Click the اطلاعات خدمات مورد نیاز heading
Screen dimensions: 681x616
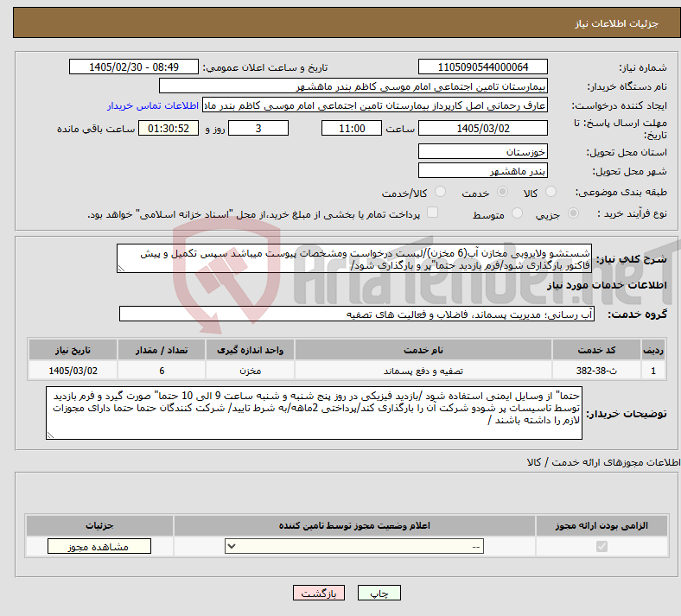pyautogui.click(x=607, y=285)
